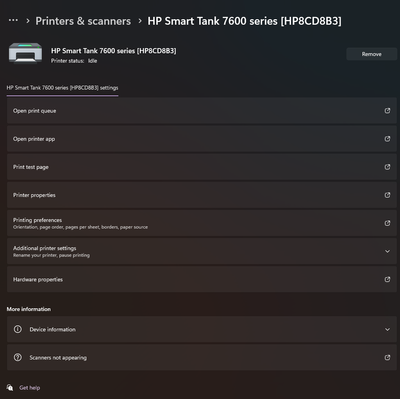Click external-link icon for Printing preferences

pos(387,223)
